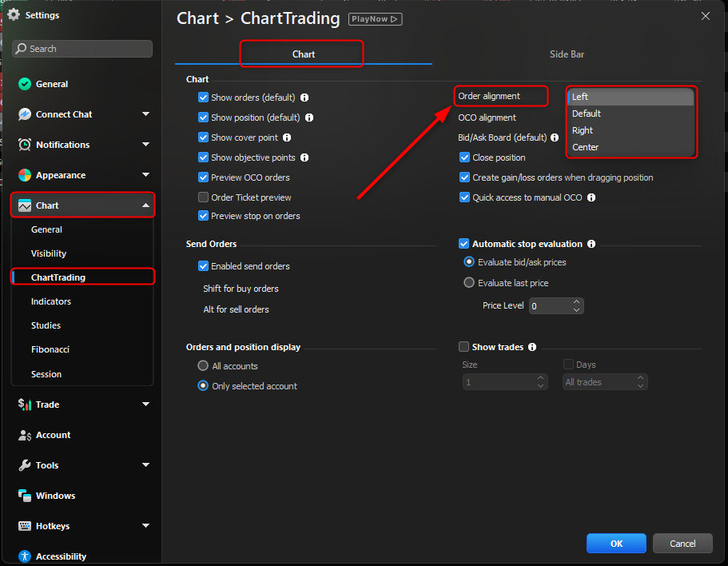The image size is (728, 566).
Task: Click info icon beside Show trades
Action: [x=532, y=347]
